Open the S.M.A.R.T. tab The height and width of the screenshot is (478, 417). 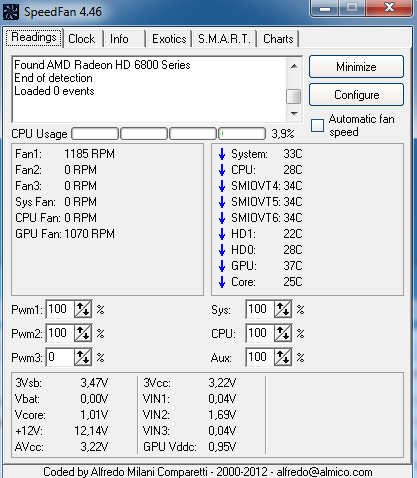(224, 39)
